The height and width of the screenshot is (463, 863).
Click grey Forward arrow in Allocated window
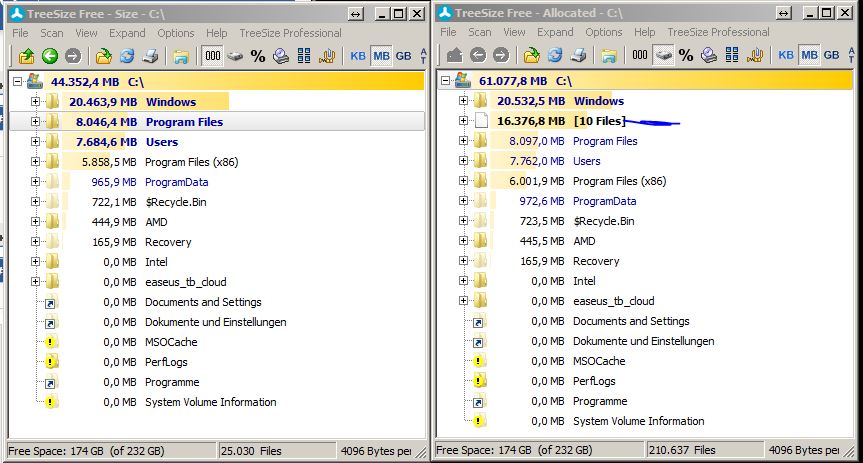[501, 55]
